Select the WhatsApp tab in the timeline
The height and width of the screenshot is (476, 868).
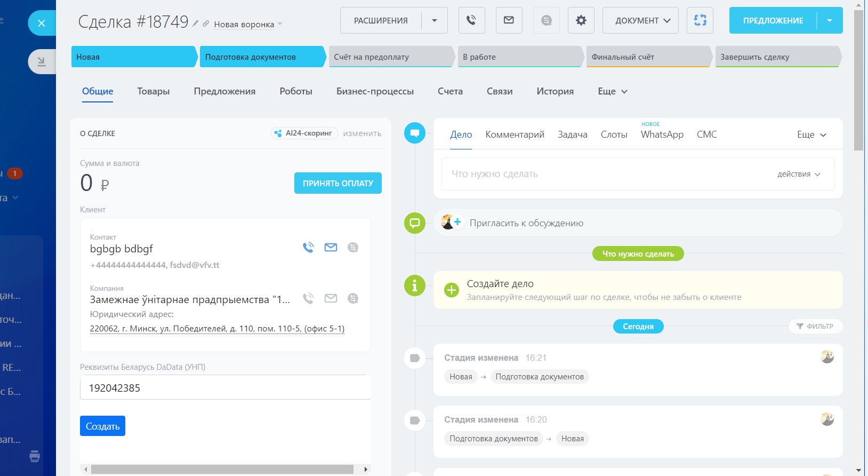pyautogui.click(x=662, y=134)
